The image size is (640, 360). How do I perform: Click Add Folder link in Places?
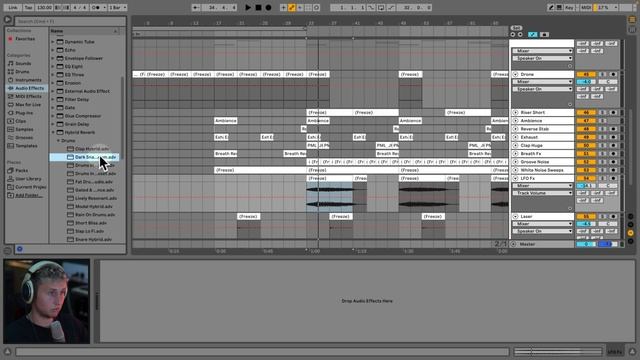click(x=29, y=195)
